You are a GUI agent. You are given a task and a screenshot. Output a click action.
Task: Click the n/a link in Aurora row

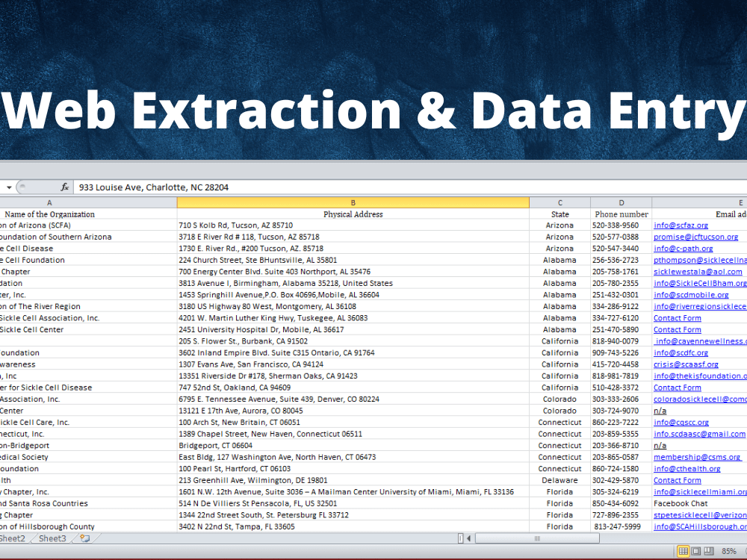pyautogui.click(x=660, y=411)
